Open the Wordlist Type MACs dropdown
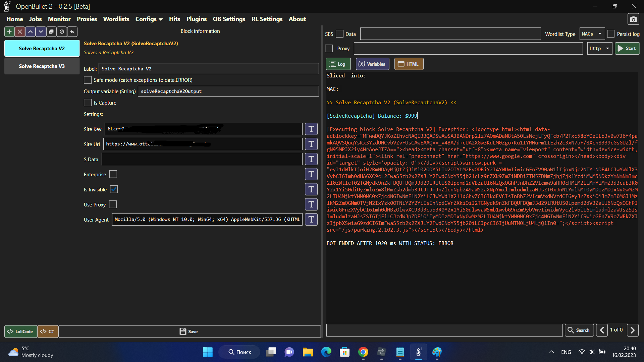The height and width of the screenshot is (362, 644). 592,34
